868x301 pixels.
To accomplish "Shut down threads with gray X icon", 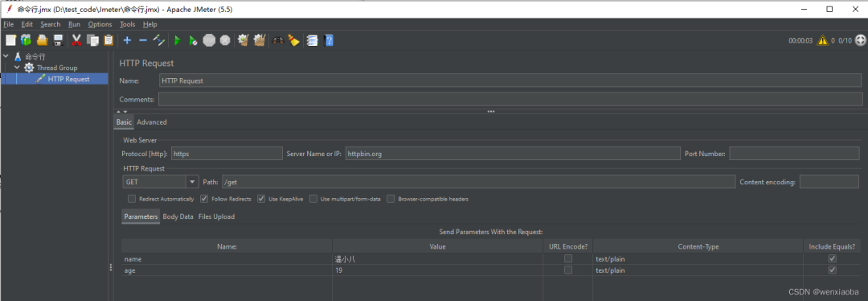I will pyautogui.click(x=225, y=40).
